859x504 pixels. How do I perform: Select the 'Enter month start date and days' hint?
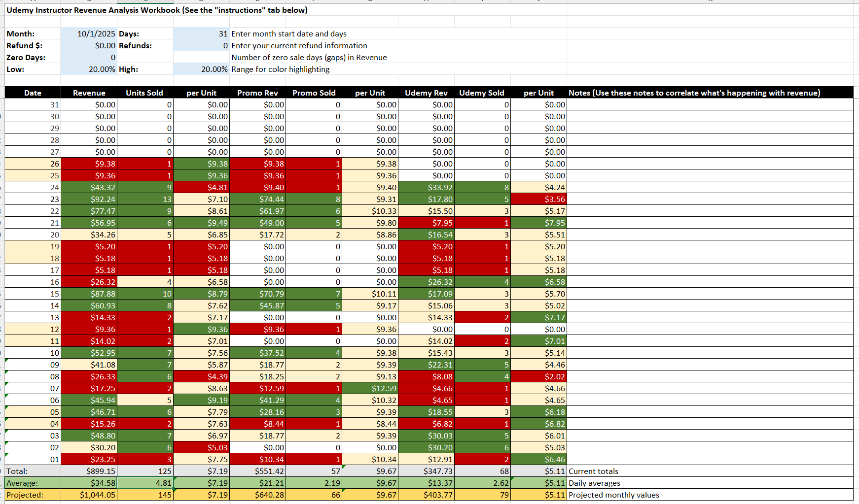pyautogui.click(x=289, y=34)
